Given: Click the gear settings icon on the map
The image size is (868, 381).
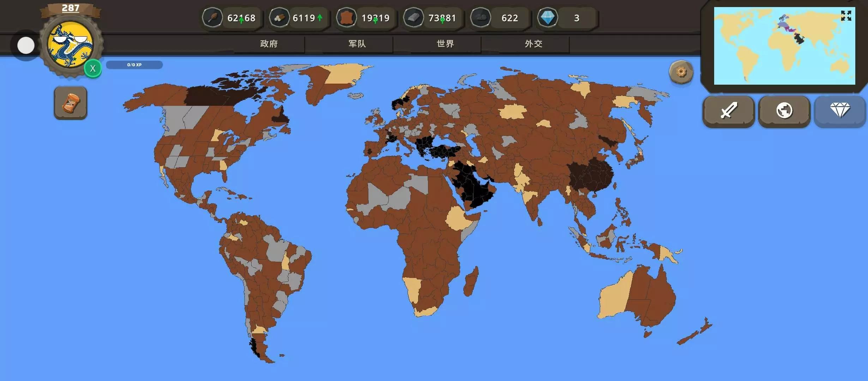Looking at the screenshot, I should click(681, 72).
